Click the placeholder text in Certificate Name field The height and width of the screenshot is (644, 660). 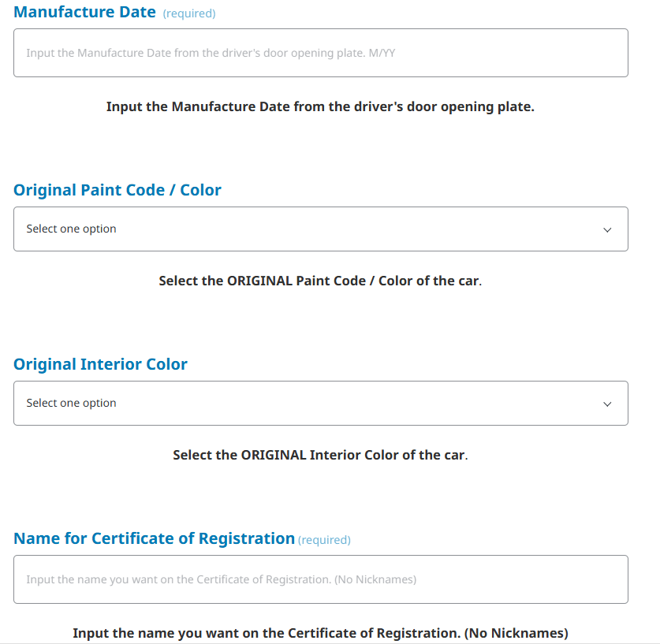(x=221, y=579)
